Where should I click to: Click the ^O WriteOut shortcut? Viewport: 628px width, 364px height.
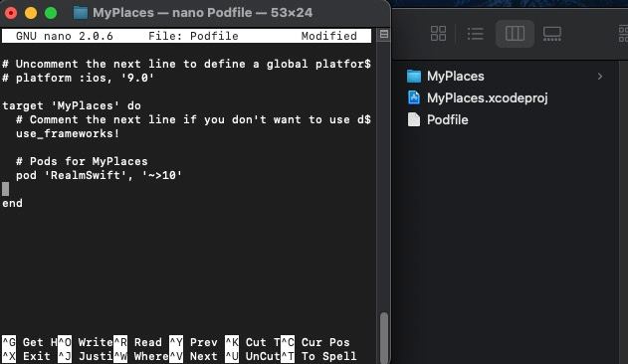(86, 342)
